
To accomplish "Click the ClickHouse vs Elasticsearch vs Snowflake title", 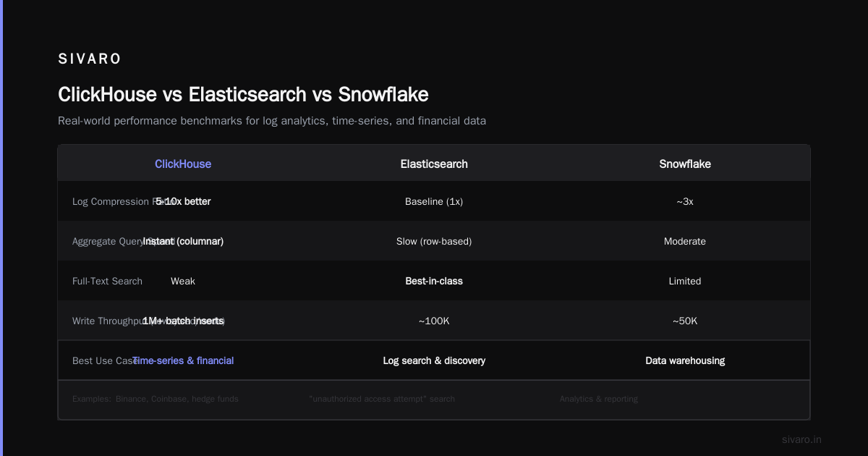I will 243,95.
